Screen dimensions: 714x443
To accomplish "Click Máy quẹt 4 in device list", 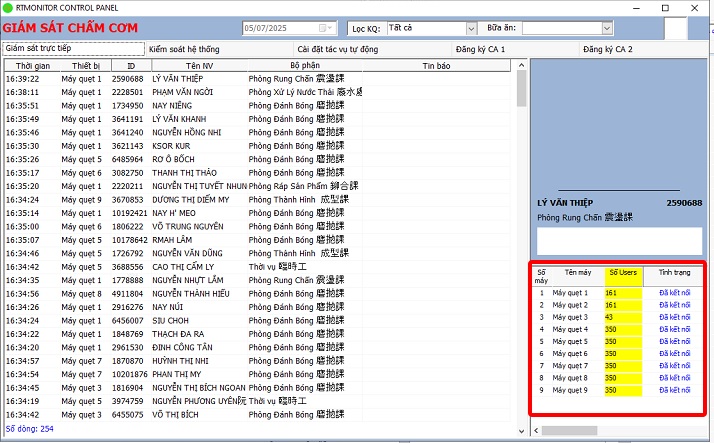I will 570,329.
